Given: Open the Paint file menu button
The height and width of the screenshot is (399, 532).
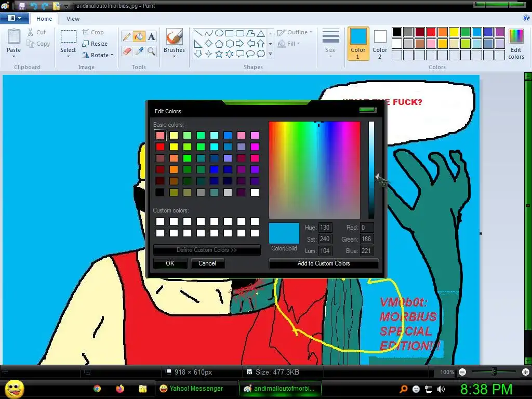Looking at the screenshot, I should coord(14,18).
